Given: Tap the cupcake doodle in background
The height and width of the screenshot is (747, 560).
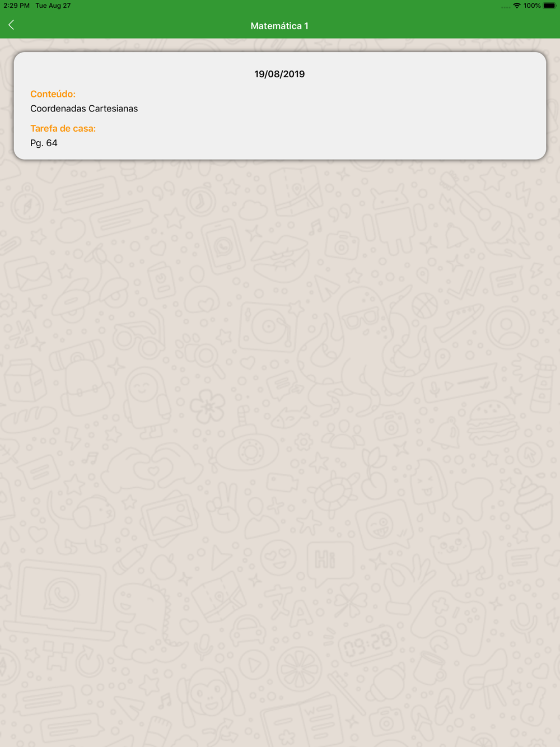Looking at the screenshot, I should [533, 503].
